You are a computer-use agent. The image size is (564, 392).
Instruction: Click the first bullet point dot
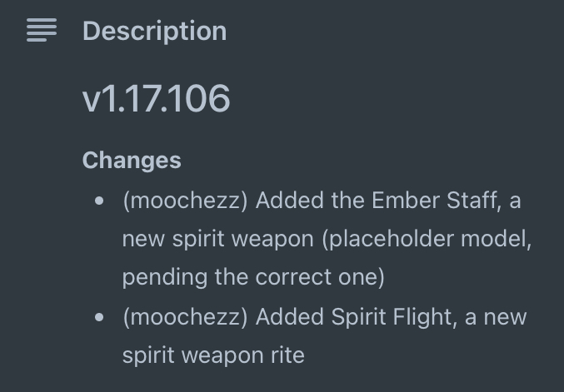[x=99, y=201]
